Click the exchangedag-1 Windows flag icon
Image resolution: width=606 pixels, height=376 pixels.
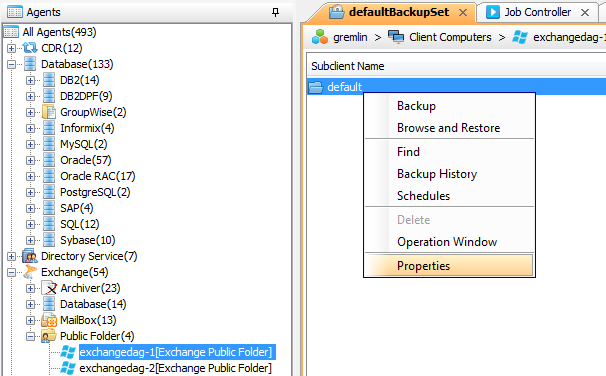(68, 352)
